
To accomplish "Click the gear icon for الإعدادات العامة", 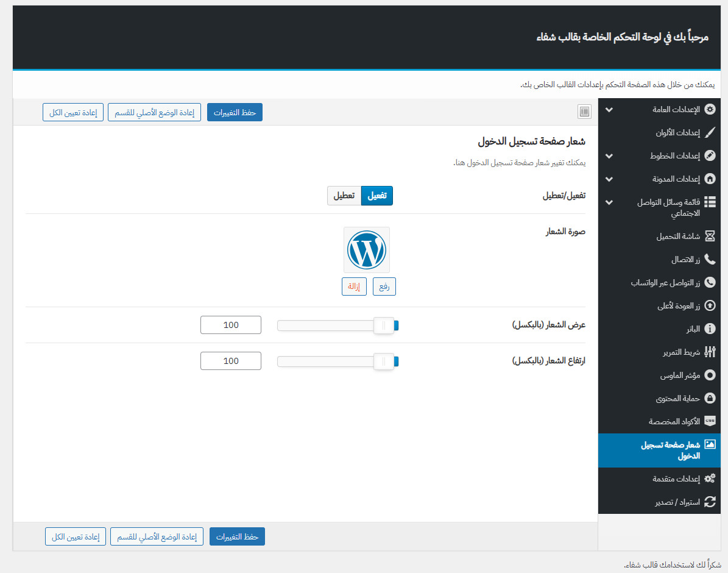I will click(x=710, y=110).
